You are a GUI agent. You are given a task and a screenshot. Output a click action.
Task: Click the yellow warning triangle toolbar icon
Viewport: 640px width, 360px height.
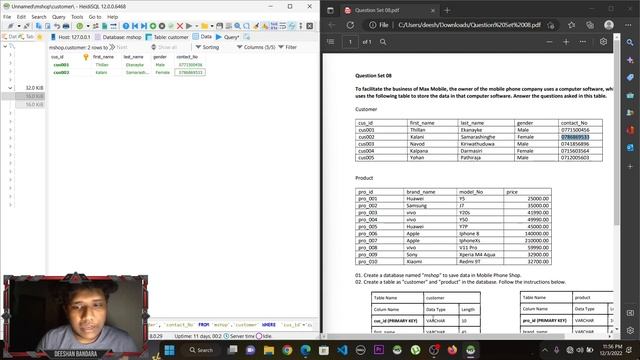click(x=265, y=26)
